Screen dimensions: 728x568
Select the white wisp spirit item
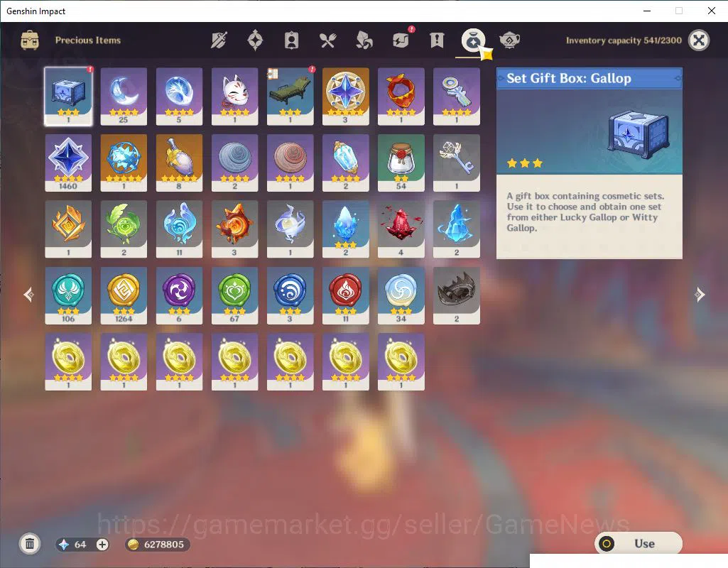click(290, 229)
